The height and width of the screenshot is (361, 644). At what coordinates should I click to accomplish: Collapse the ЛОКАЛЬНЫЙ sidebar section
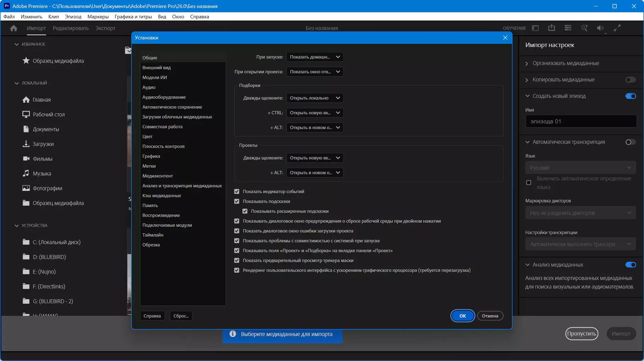17,83
